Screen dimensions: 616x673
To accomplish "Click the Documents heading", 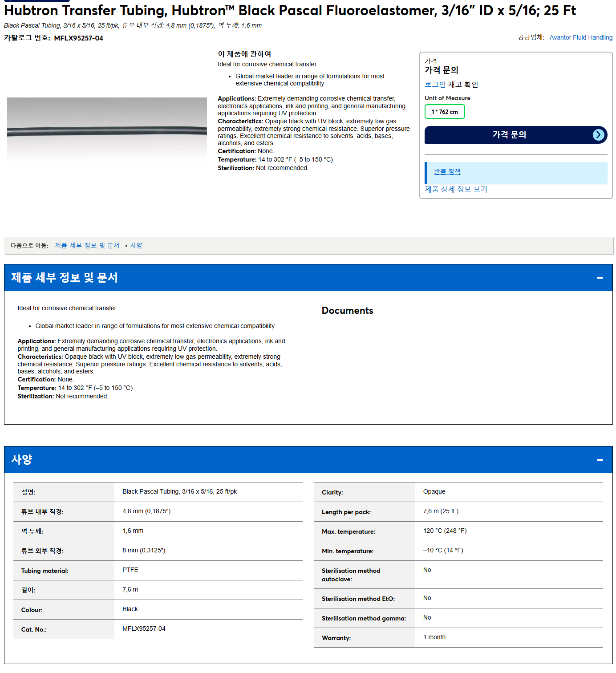I will click(347, 311).
